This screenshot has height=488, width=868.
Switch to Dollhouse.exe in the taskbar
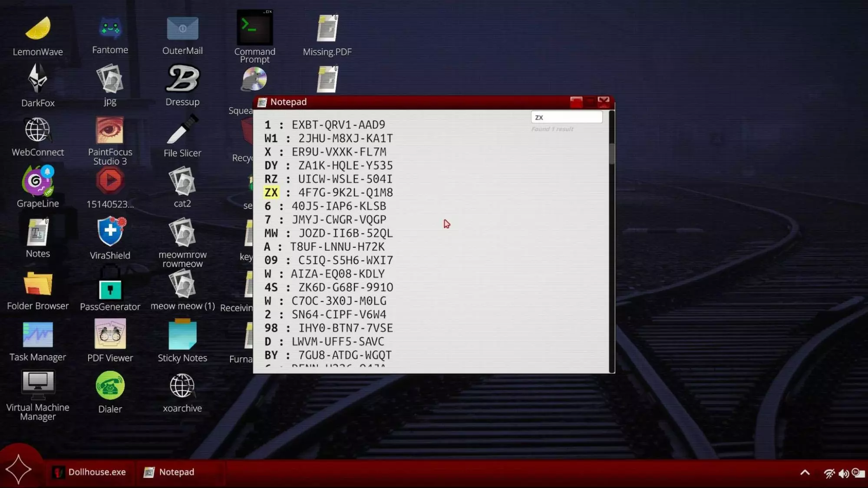click(x=89, y=472)
